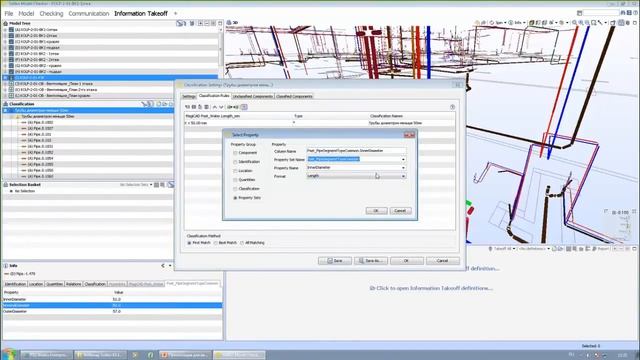Expand the (B) KOLP-2-01-BK1 model node
The width and height of the screenshot is (640, 360).
(5, 36)
